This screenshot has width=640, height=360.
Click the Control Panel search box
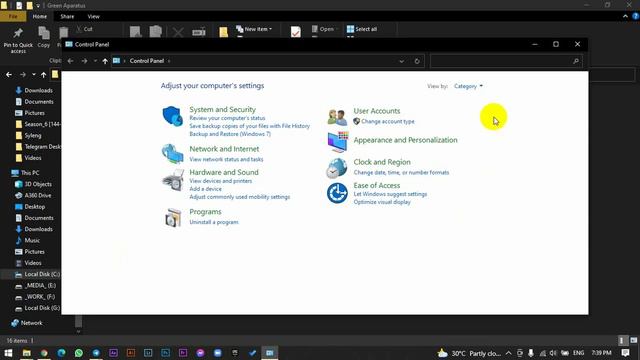pos(506,61)
